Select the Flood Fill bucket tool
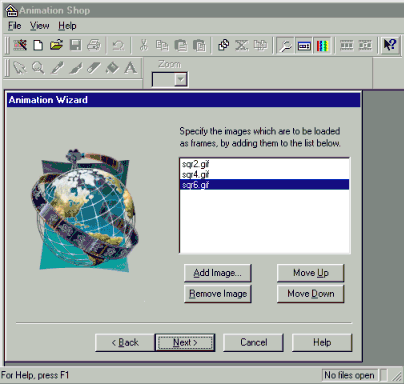 (x=112, y=68)
